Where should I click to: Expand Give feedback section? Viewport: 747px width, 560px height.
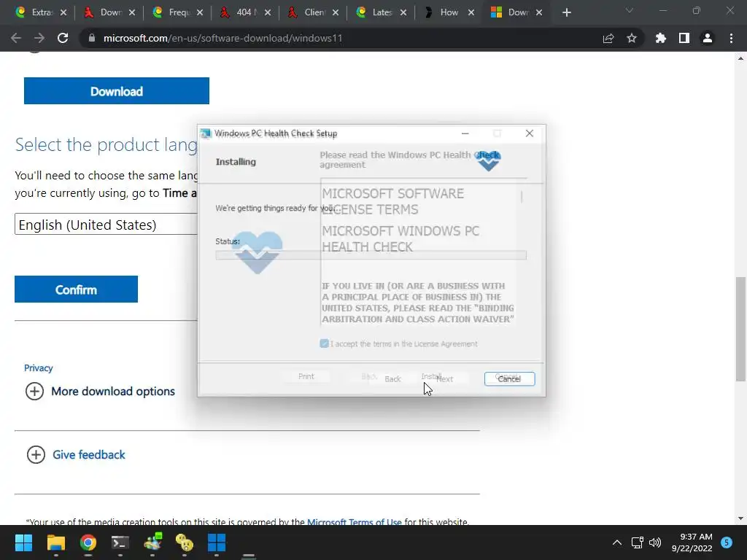click(x=76, y=455)
